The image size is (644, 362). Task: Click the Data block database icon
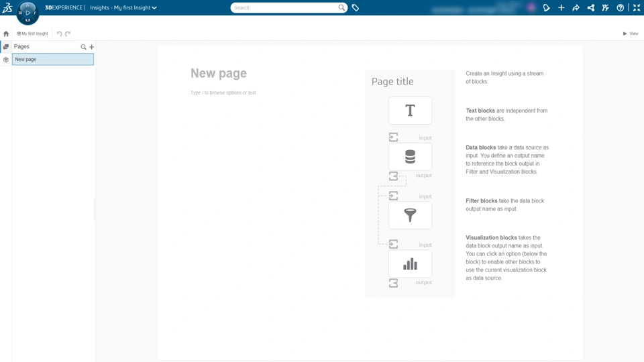point(410,157)
